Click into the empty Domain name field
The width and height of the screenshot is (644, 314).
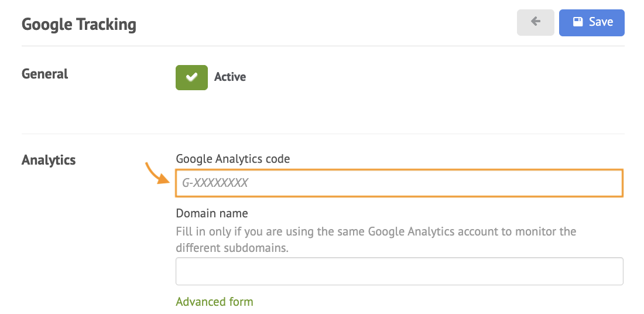pos(399,271)
